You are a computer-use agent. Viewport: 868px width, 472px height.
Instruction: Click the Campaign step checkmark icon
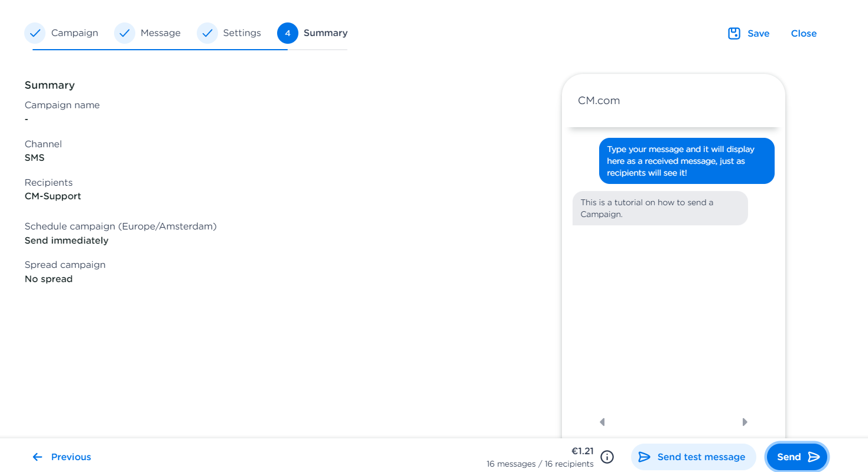35,33
